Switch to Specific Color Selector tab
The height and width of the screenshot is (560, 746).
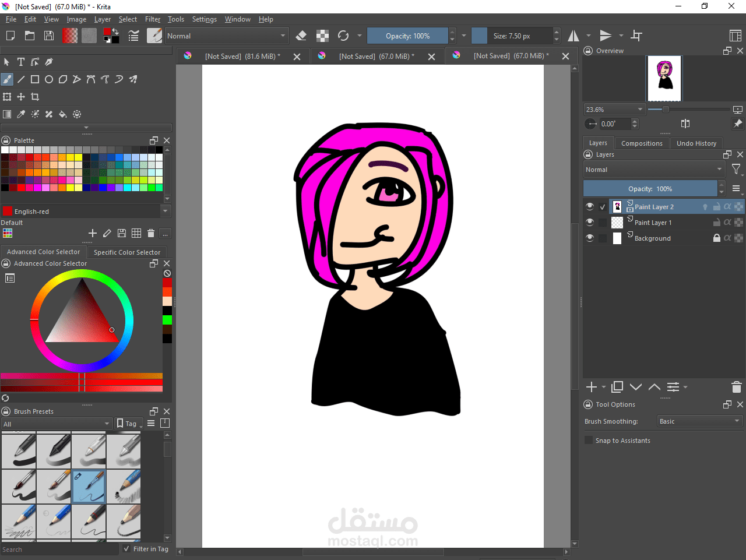pos(126,252)
